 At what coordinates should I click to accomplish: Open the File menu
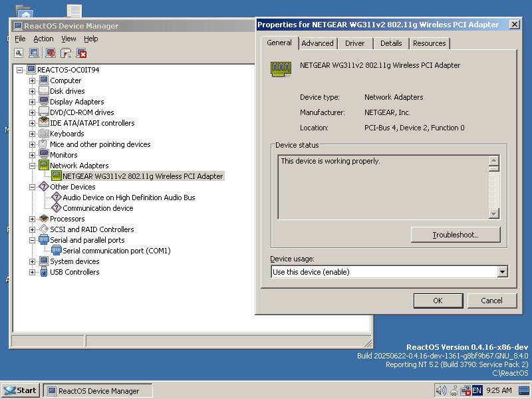(20, 39)
